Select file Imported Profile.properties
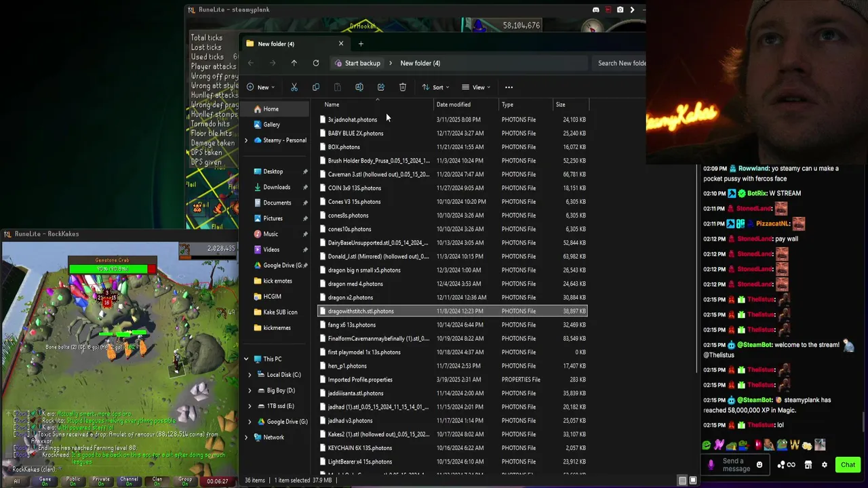The image size is (868, 488). tap(452, 380)
